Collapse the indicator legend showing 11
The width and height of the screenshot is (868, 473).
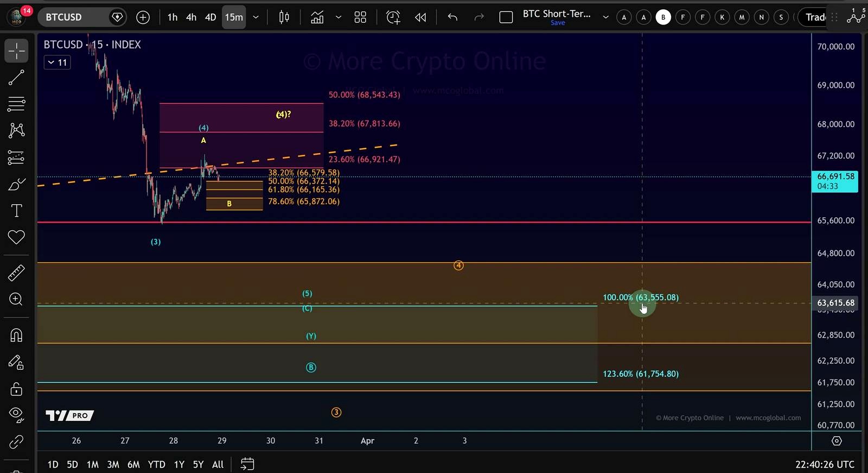[x=57, y=62]
